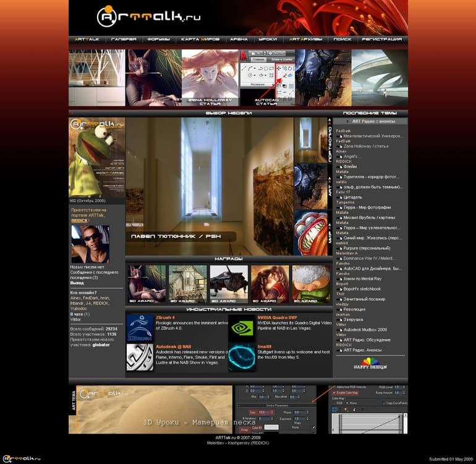Open chat user 'Viktor' link
The image size is (476, 464).
pos(75,319)
